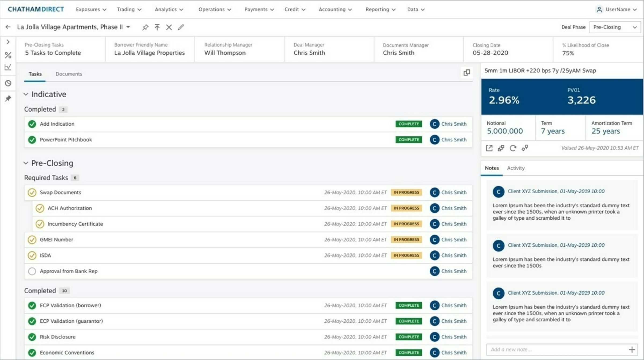Toggle the Swap Documents task status circle
Image resolution: width=644 pixels, height=360 pixels.
tap(32, 192)
